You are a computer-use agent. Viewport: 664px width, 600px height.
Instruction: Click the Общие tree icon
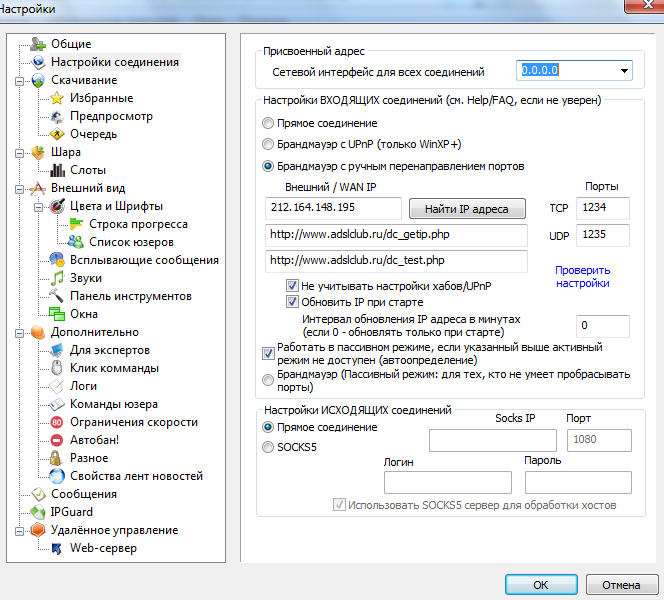pyautogui.click(x=38, y=44)
